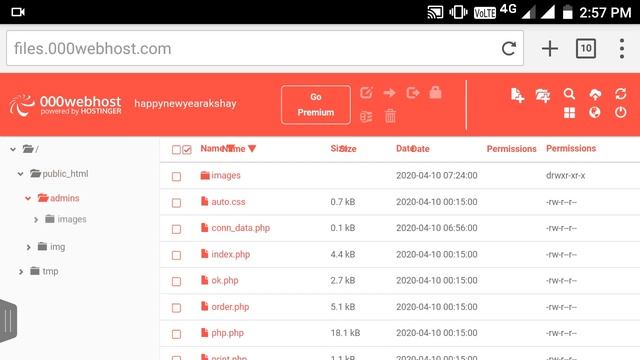Expand the images subfolder chevron in tree
This screenshot has height=360, width=640.
[36, 220]
